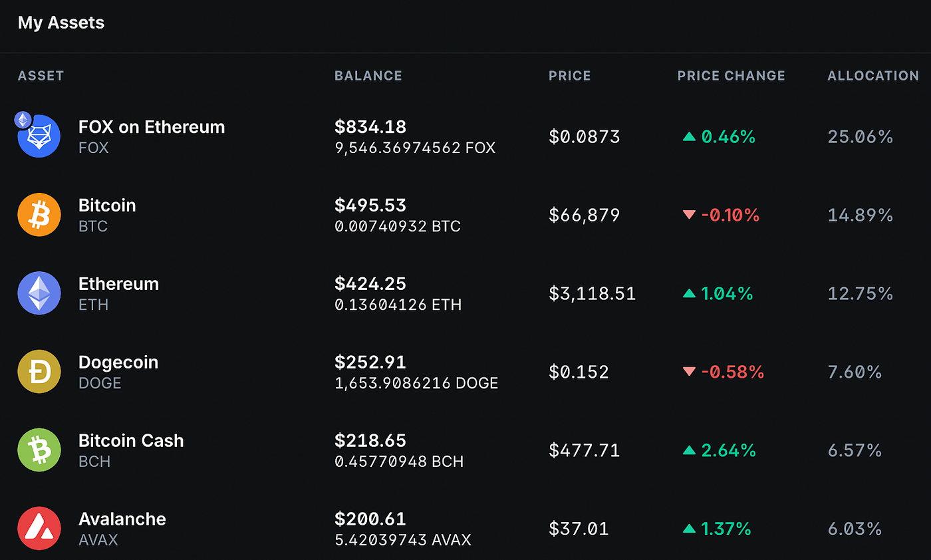
Task: Select the Avalanche red logo
Action: (39, 528)
